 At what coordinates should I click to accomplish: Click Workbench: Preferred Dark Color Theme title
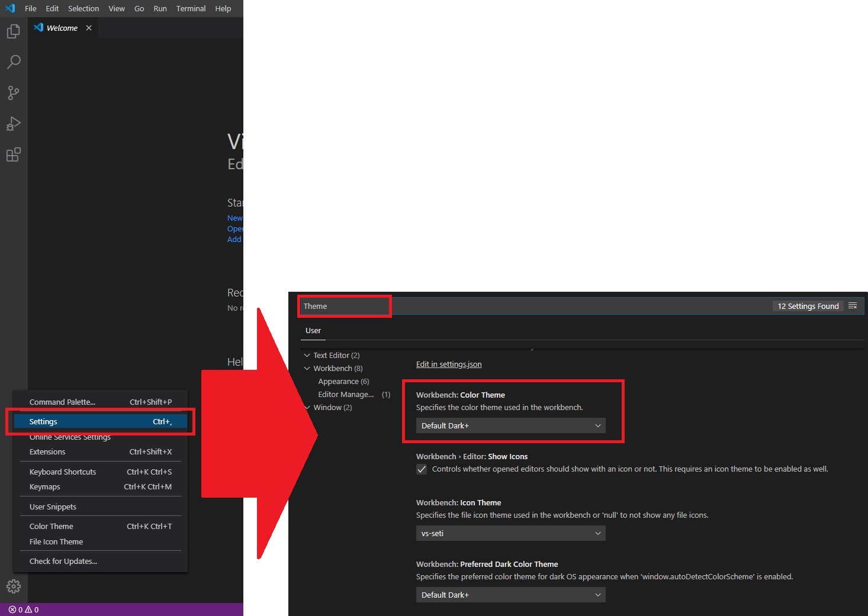[487, 565]
